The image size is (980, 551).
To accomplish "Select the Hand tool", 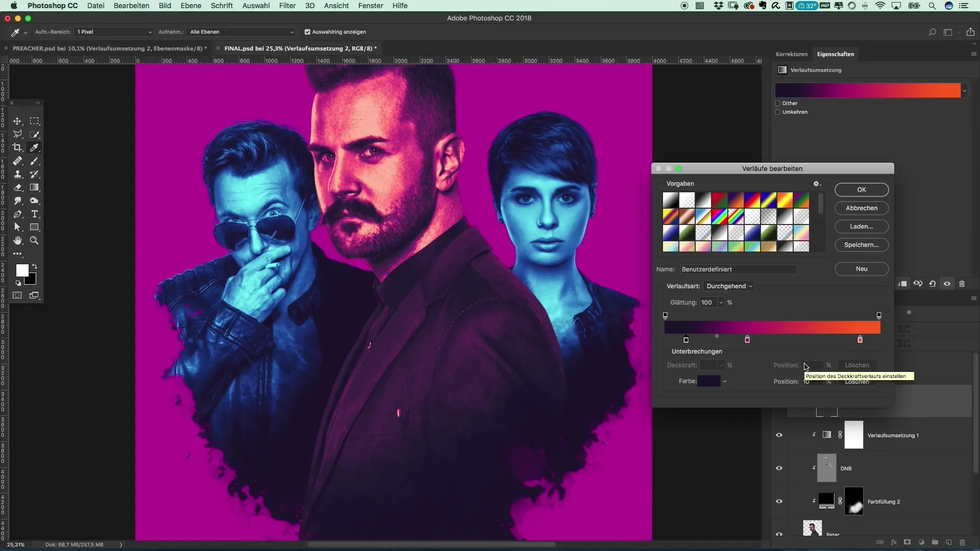I will [x=17, y=240].
